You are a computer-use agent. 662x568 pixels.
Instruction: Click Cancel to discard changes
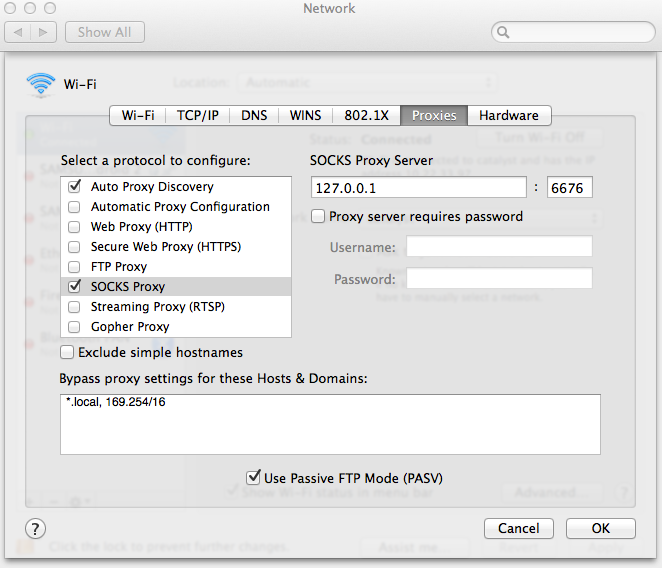pos(519,528)
